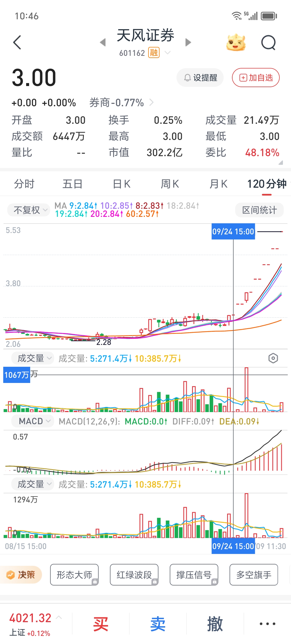Tap the 融 margin trading badge
Screen dimensions: 291x644
pos(154,53)
